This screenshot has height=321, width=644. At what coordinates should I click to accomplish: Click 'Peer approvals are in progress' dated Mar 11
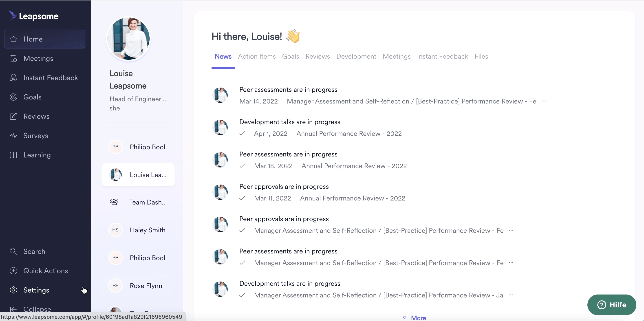(x=284, y=187)
